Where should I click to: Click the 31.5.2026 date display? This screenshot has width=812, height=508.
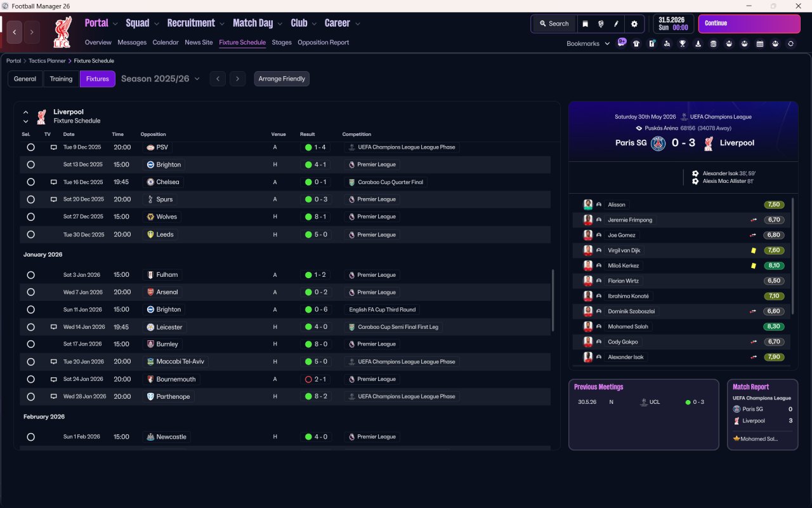(x=673, y=23)
